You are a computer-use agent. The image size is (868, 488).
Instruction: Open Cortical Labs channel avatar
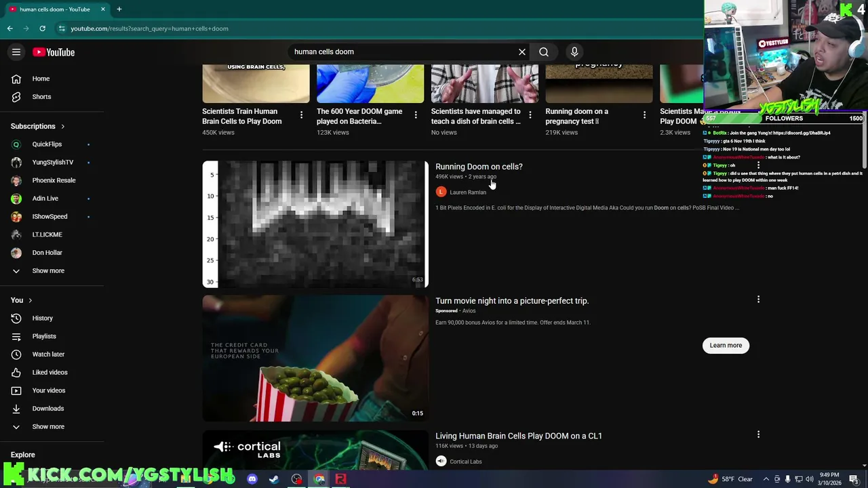[x=441, y=461]
